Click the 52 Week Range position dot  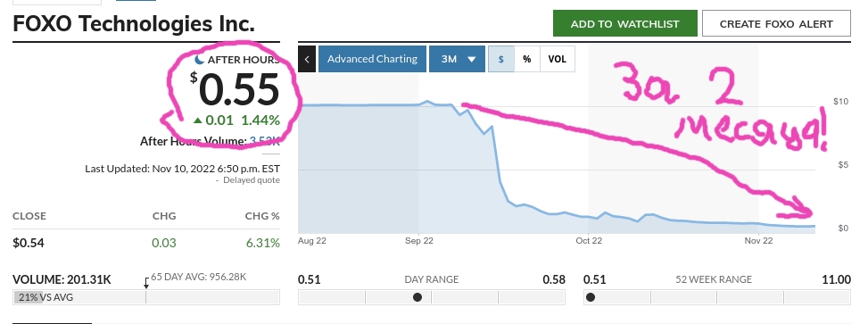(x=591, y=297)
